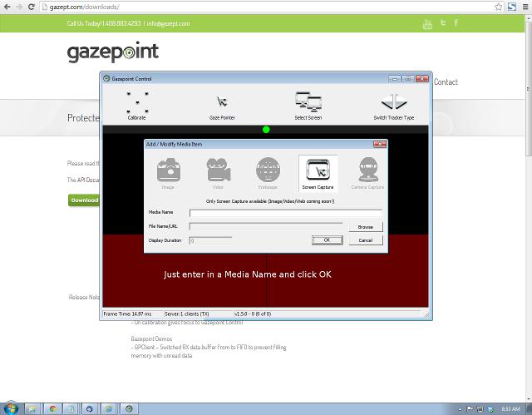Click the Display Duration field
The image size is (532, 415).
210,240
